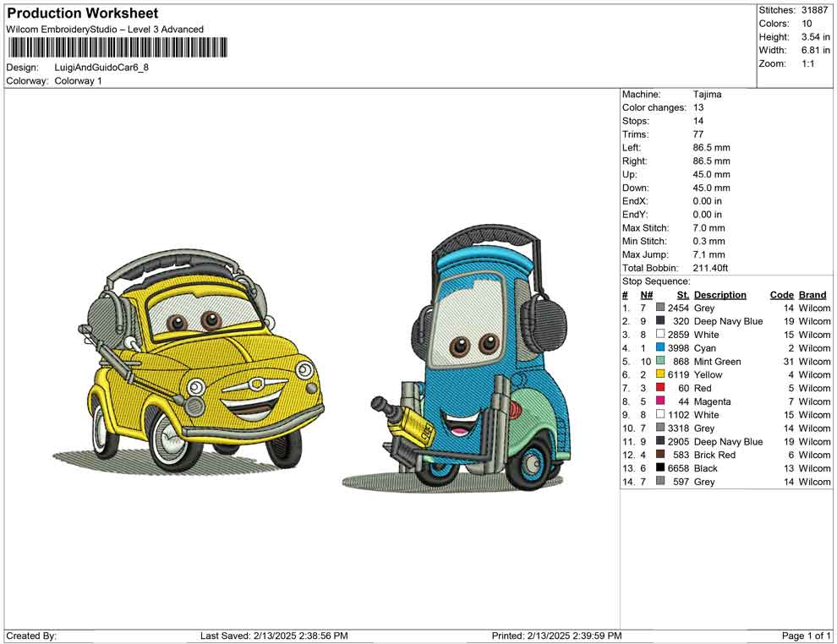Click the Height value 3.54 in

click(x=815, y=37)
